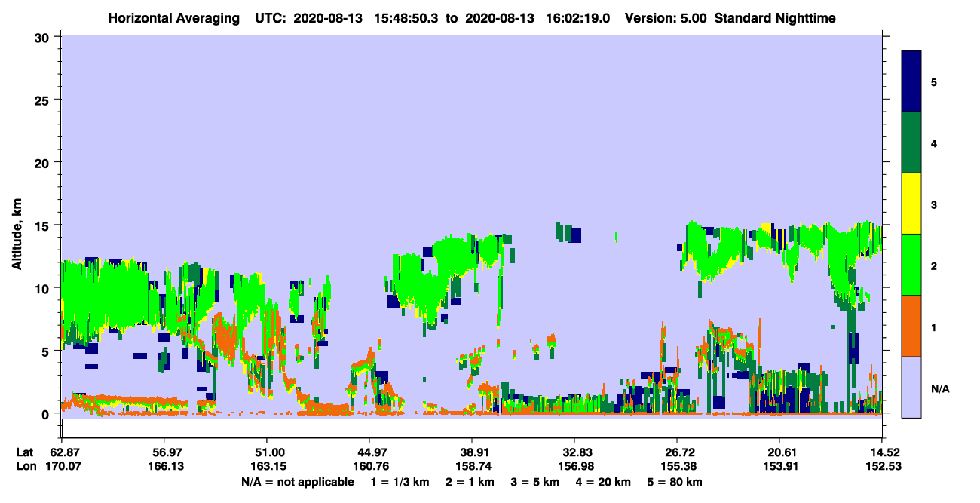The image size is (980, 503).
Task: Click the color bar number label 1
Action: point(934,327)
